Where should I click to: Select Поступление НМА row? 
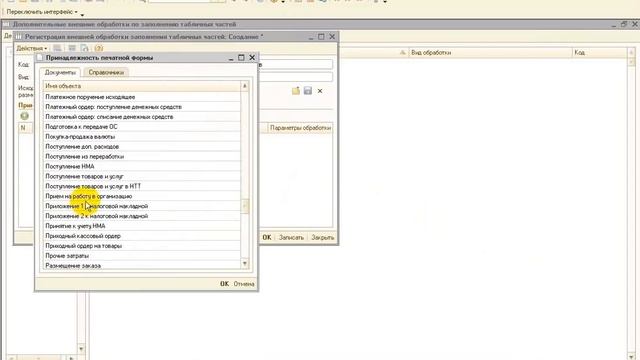(142, 167)
